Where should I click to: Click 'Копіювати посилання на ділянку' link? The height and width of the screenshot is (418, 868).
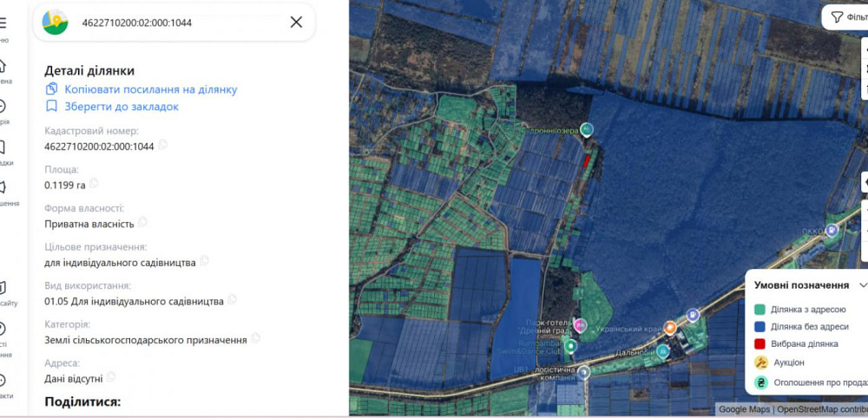(x=150, y=89)
